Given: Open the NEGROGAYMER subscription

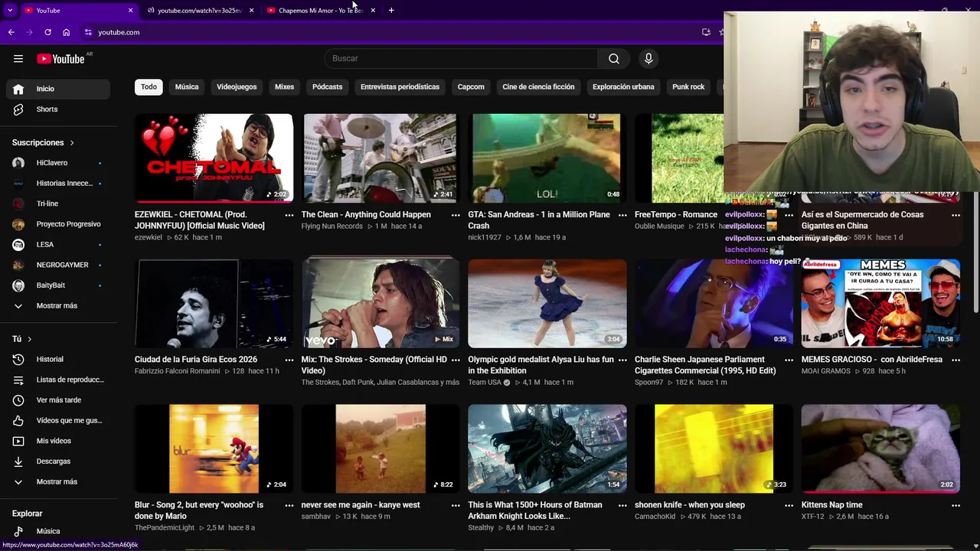Looking at the screenshot, I should pyautogui.click(x=58, y=265).
